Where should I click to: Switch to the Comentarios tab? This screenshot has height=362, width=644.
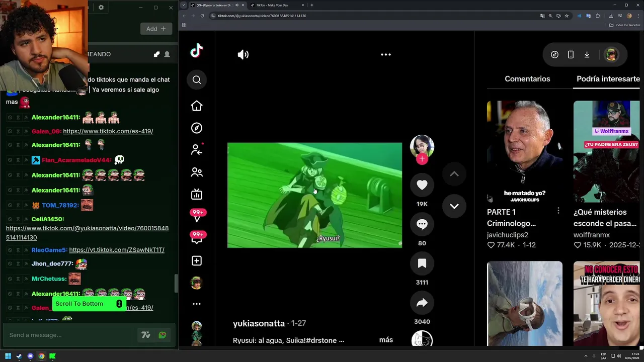527,79
